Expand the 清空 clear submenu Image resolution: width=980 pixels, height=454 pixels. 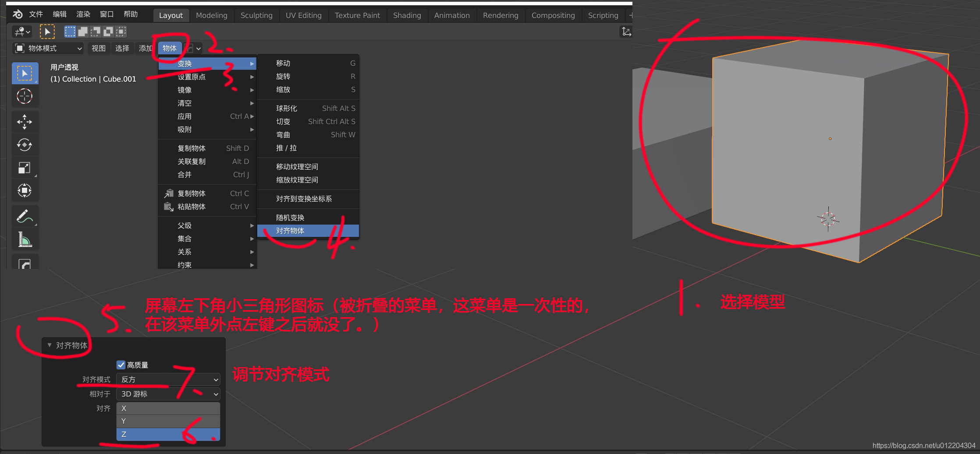point(207,103)
